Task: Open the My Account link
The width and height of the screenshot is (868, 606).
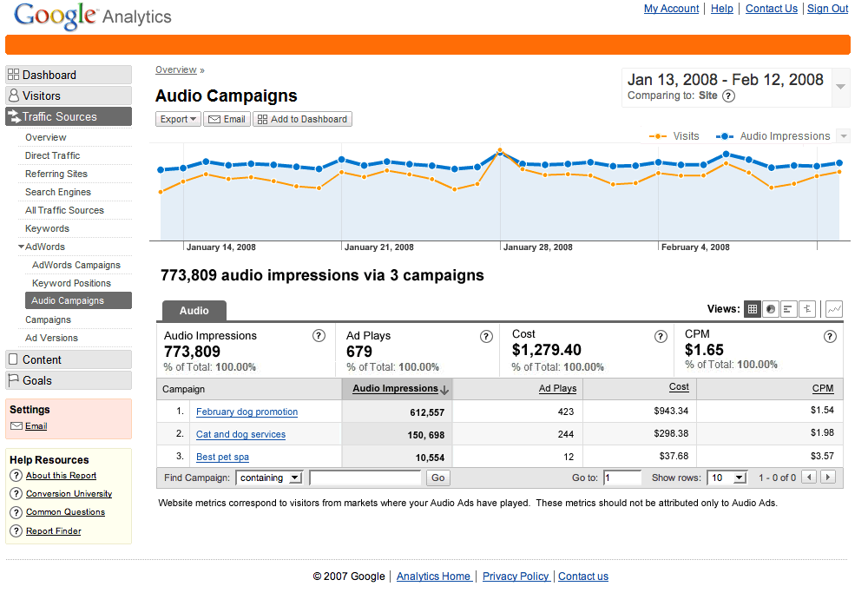Action: coord(672,9)
